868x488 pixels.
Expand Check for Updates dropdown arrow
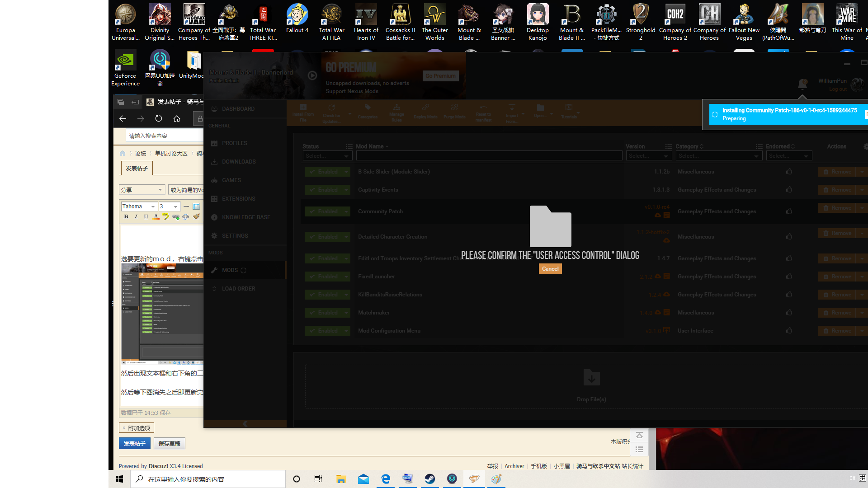[349, 114]
